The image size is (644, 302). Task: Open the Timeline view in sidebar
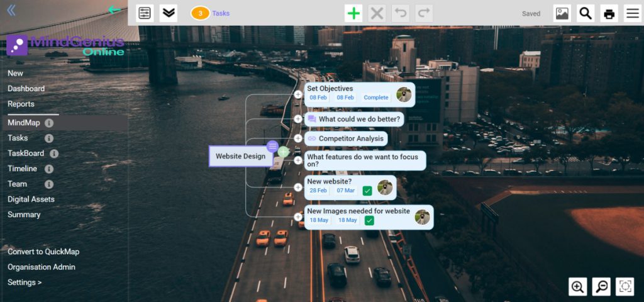coord(22,169)
